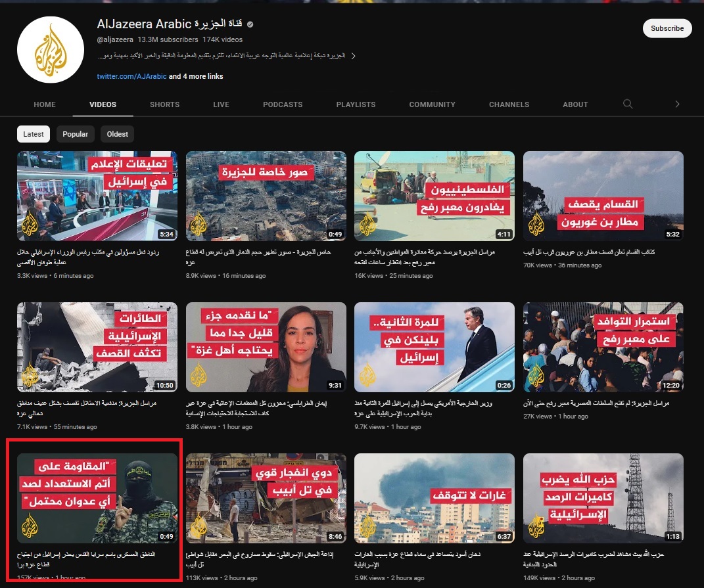Click 'and 4 more links' text
The width and height of the screenshot is (704, 588).
pos(196,76)
